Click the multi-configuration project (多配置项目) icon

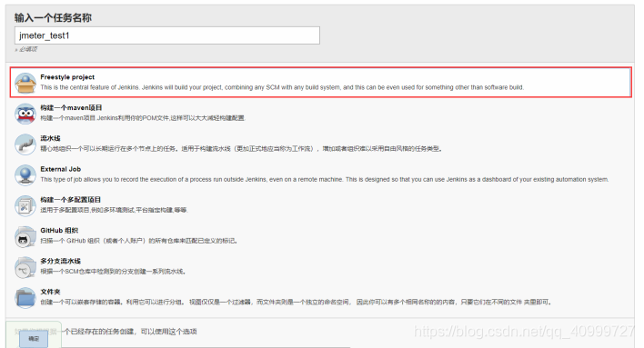tap(25, 205)
